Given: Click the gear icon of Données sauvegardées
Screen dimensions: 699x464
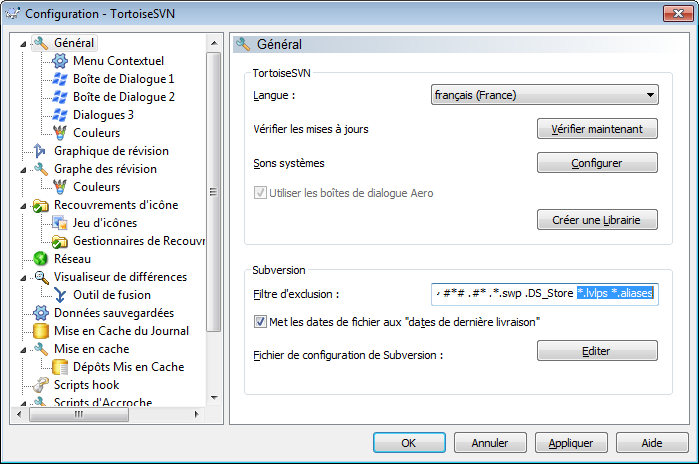Looking at the screenshot, I should (41, 313).
